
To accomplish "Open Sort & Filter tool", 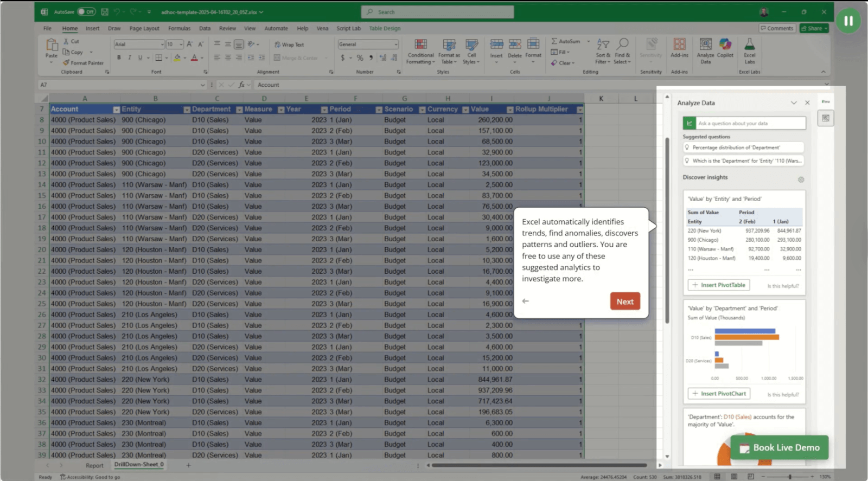I will 603,52.
